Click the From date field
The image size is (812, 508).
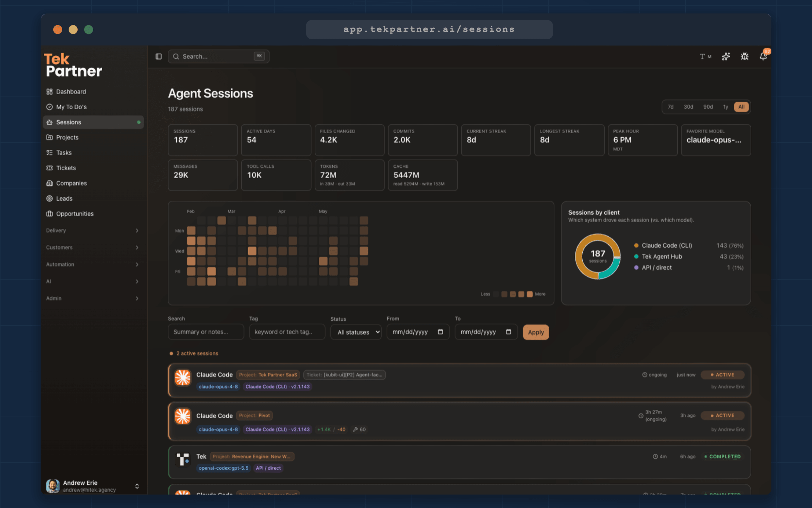[x=418, y=332]
